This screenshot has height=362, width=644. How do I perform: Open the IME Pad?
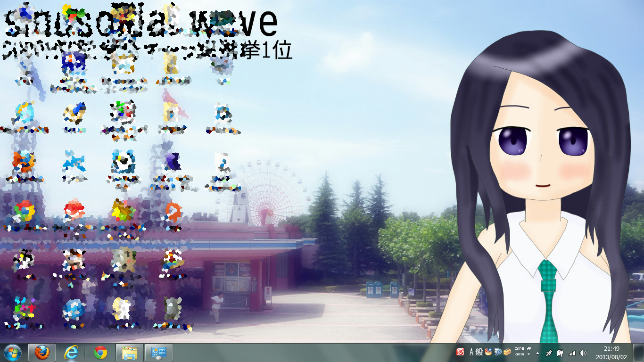[x=488, y=352]
